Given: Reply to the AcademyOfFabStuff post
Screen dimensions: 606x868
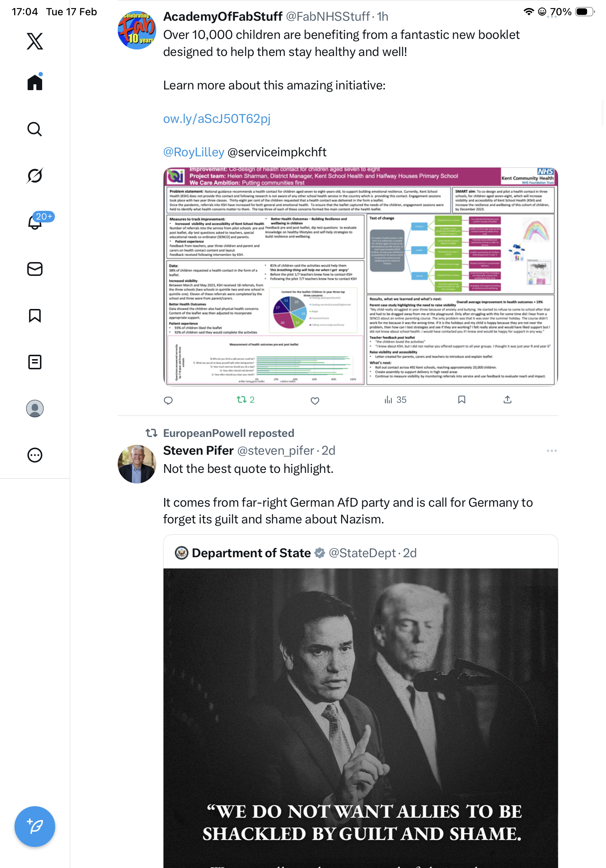Looking at the screenshot, I should click(x=168, y=400).
